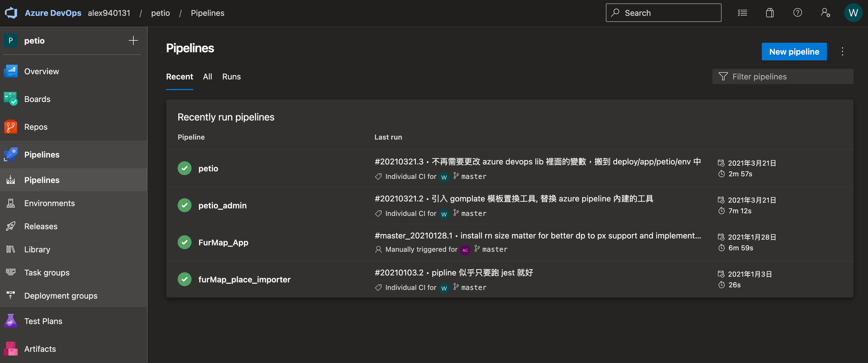The image size is (868, 363).
Task: Open the petio pipeline
Action: [x=208, y=168]
